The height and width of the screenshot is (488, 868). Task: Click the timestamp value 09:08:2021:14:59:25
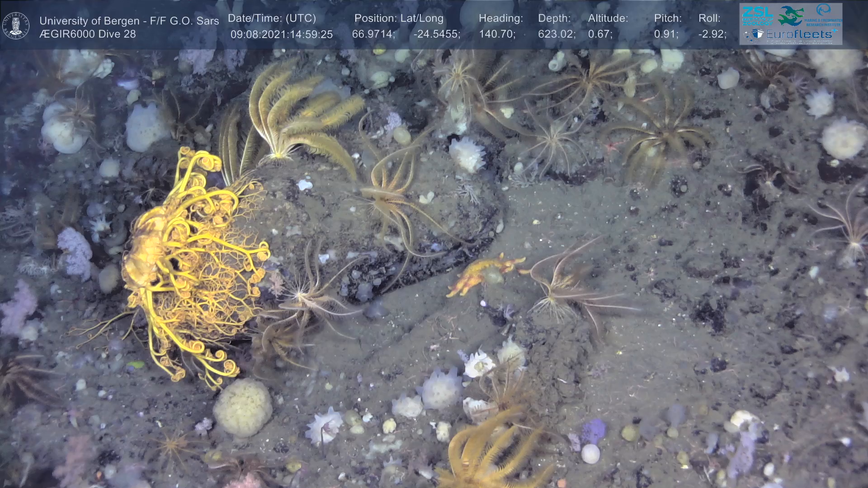point(281,34)
